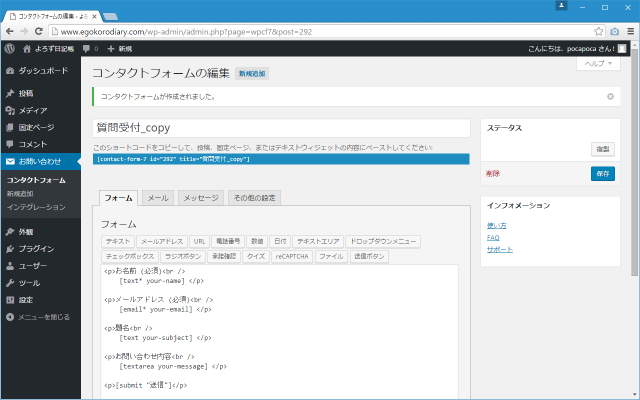The image size is (640, 400).
Task: Open ダッシュボード in the sidebar
Action: [42, 71]
